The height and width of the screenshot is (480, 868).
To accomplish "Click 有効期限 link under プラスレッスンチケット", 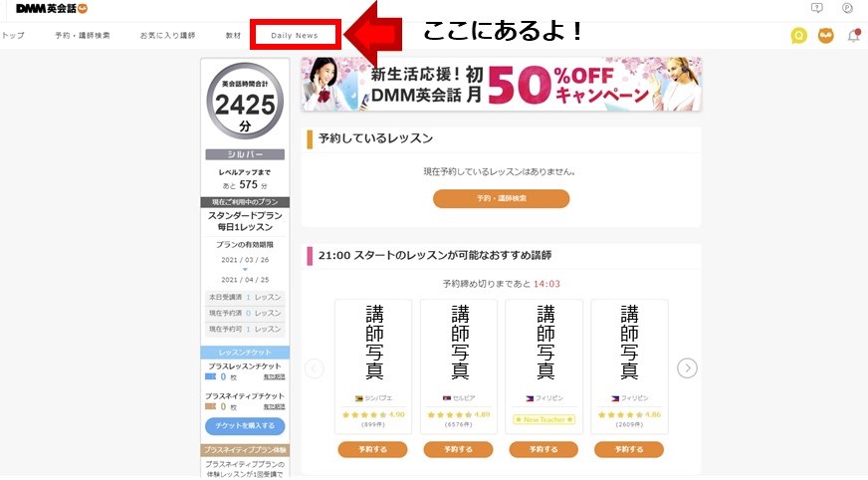I will click(274, 376).
